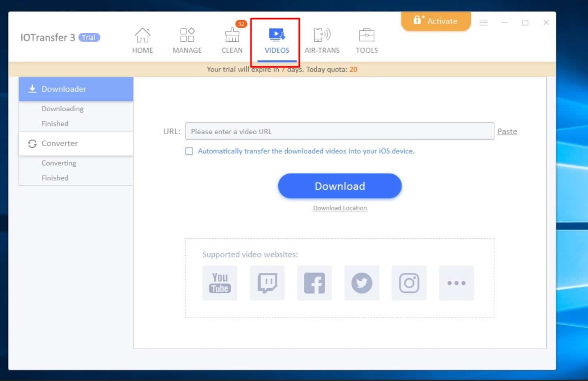The height and width of the screenshot is (381, 588).
Task: Click the YouTube supported site icon
Action: [220, 283]
